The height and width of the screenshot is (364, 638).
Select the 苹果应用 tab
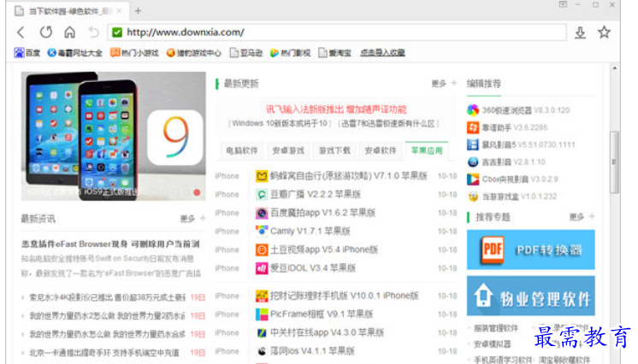coord(427,150)
